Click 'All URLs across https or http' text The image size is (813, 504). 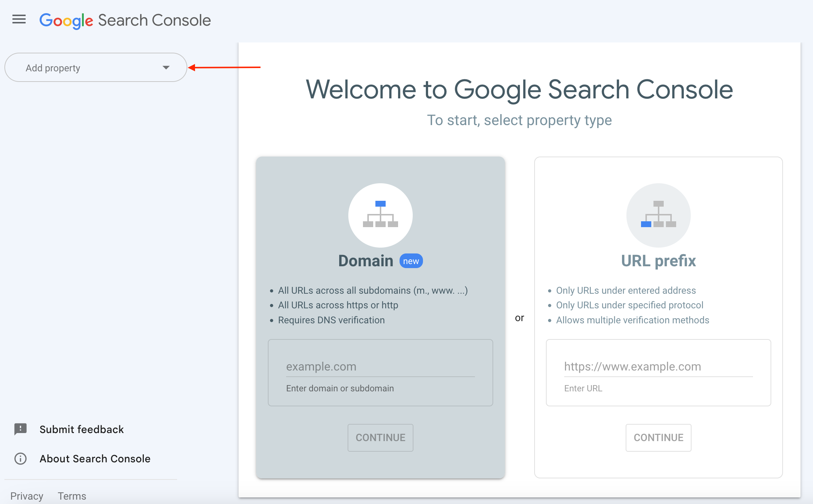(338, 305)
